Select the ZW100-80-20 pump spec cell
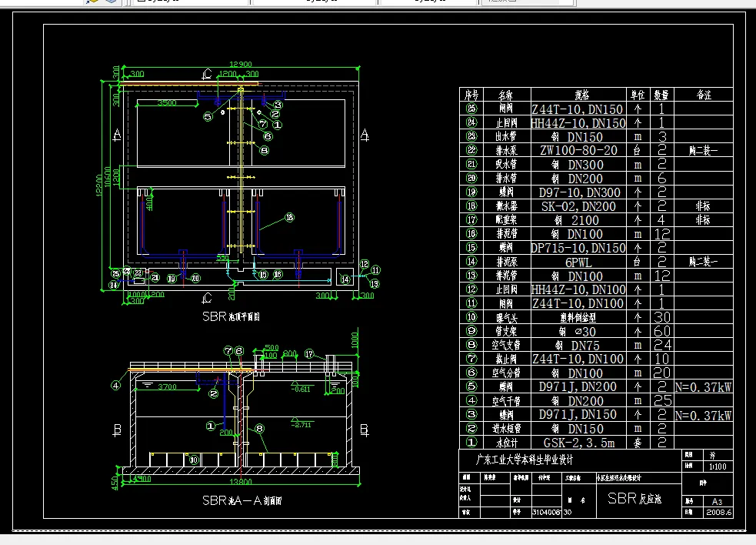This screenshot has width=756, height=545. click(x=578, y=150)
